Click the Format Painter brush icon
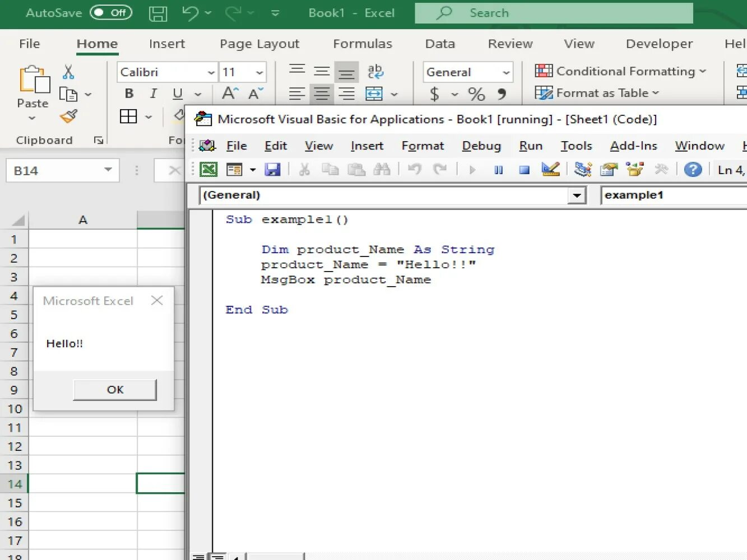The height and width of the screenshot is (560, 747). [68, 116]
